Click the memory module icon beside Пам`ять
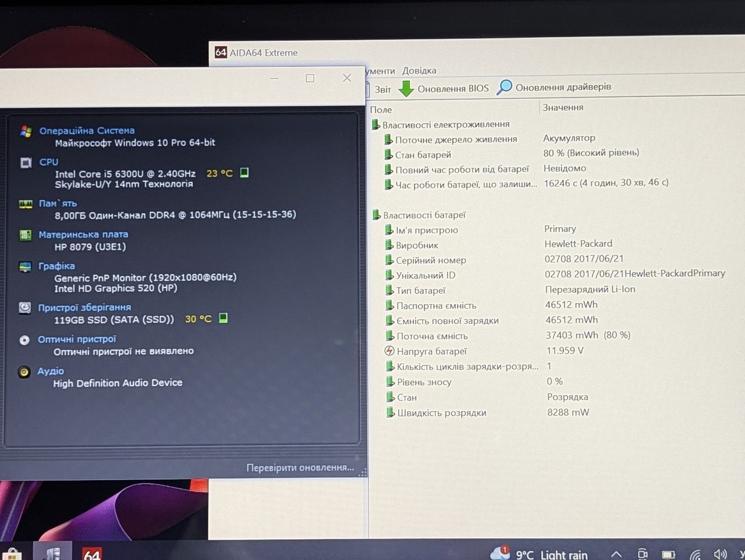The height and width of the screenshot is (560, 745). [26, 204]
